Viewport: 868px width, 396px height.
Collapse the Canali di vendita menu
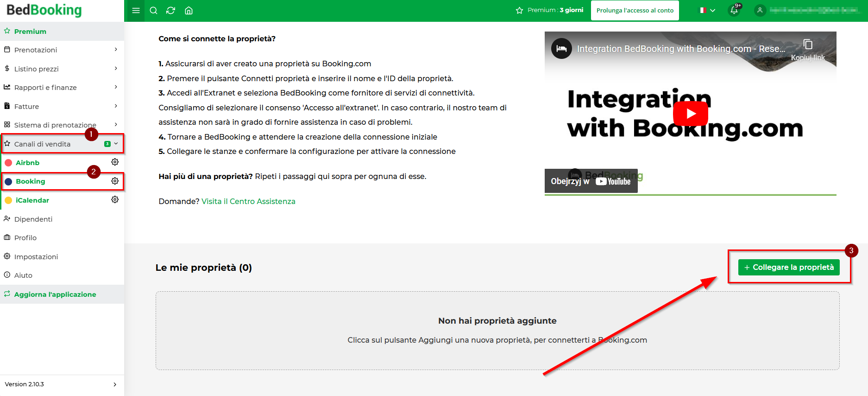pyautogui.click(x=62, y=144)
